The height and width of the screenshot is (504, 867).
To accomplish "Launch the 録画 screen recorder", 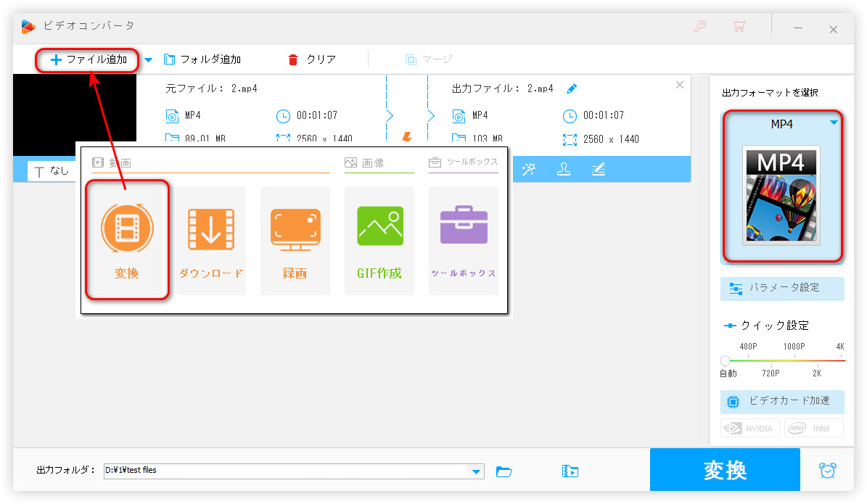I will [295, 229].
